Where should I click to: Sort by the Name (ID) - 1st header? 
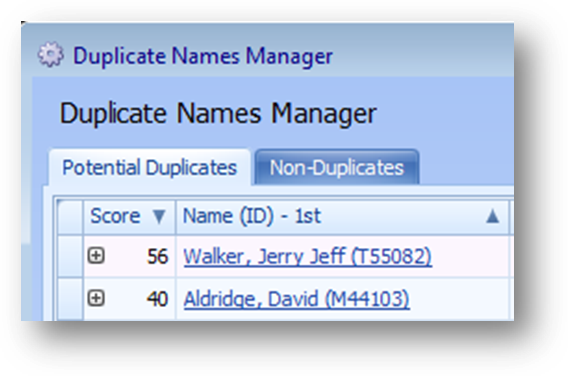[252, 216]
